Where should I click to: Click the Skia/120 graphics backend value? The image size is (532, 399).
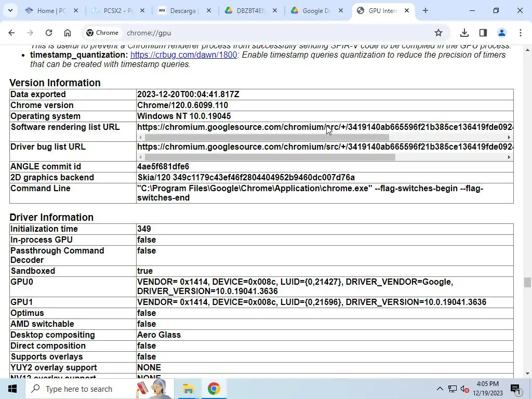246,178
